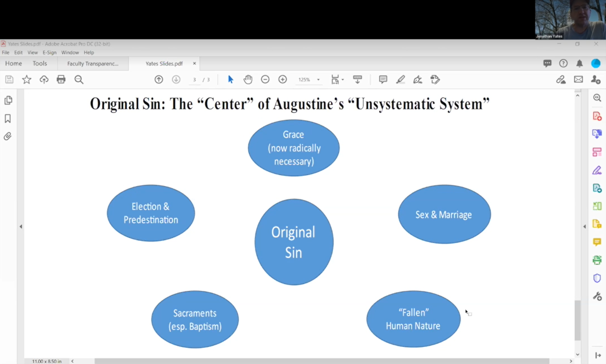
Task: Select the Highlight text pen tool
Action: (400, 79)
